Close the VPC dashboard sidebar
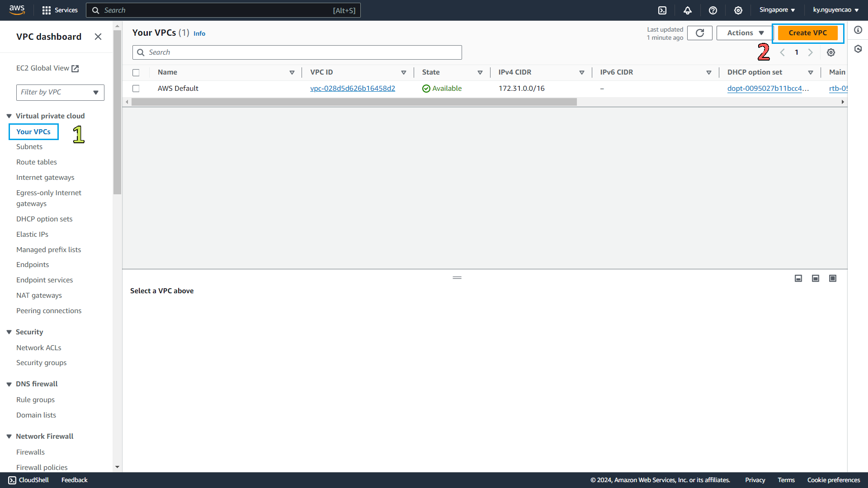868x488 pixels. (x=98, y=37)
